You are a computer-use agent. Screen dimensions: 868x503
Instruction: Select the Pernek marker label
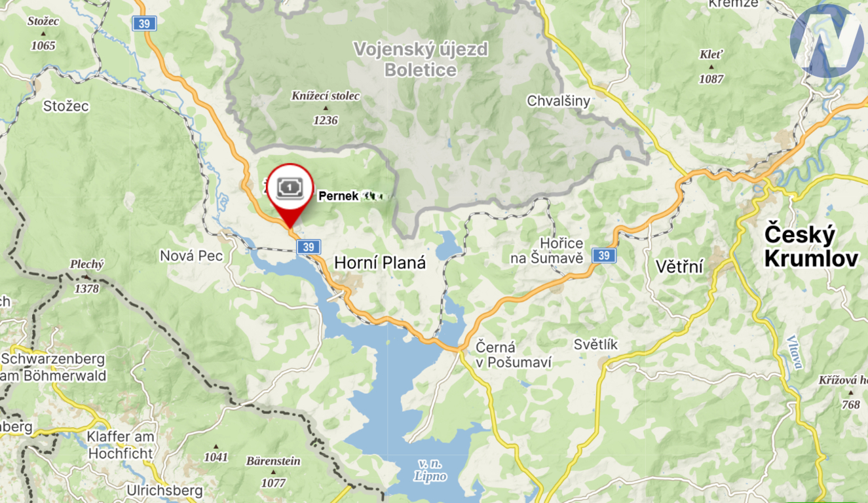click(350, 196)
